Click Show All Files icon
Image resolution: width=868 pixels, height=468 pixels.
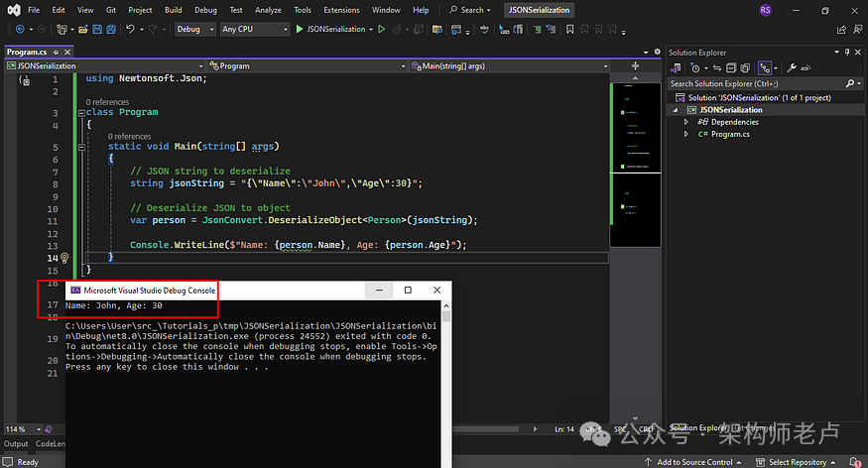pyautogui.click(x=745, y=68)
